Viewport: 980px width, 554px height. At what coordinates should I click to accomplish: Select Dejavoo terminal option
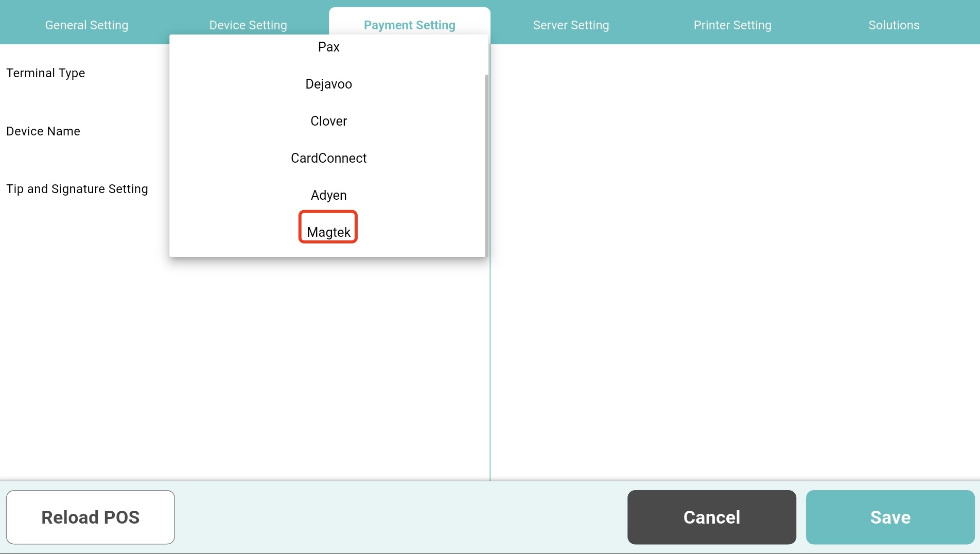coord(328,84)
